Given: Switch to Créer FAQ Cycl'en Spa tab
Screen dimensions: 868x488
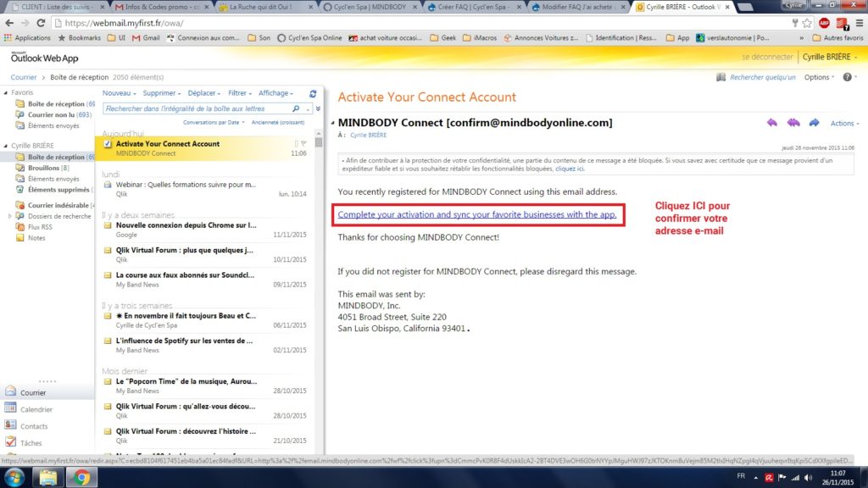Looking at the screenshot, I should coord(475,7).
